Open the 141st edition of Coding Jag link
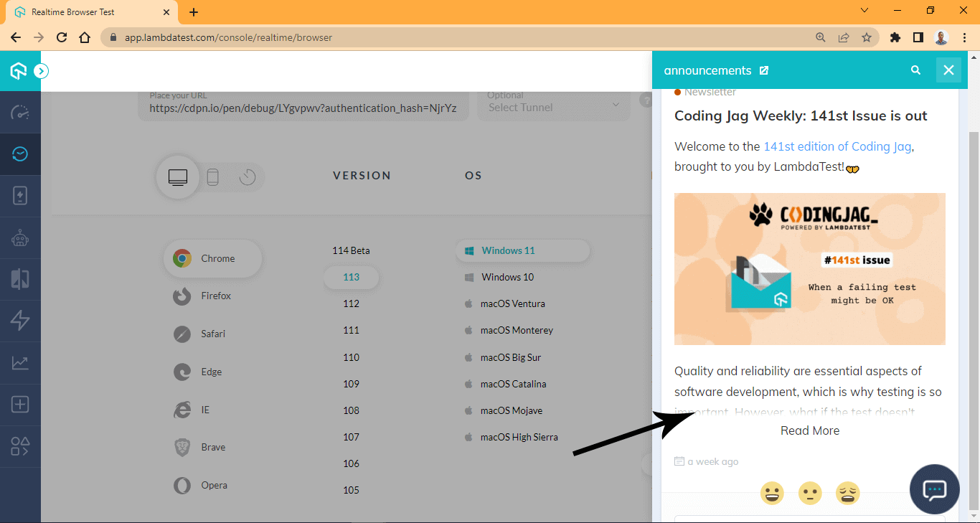The width and height of the screenshot is (980, 523). click(837, 146)
